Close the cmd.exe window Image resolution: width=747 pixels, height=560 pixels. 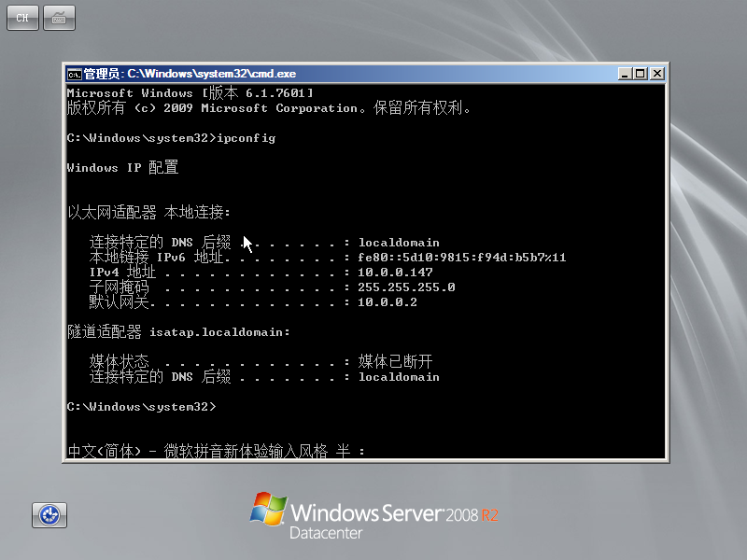click(x=657, y=74)
